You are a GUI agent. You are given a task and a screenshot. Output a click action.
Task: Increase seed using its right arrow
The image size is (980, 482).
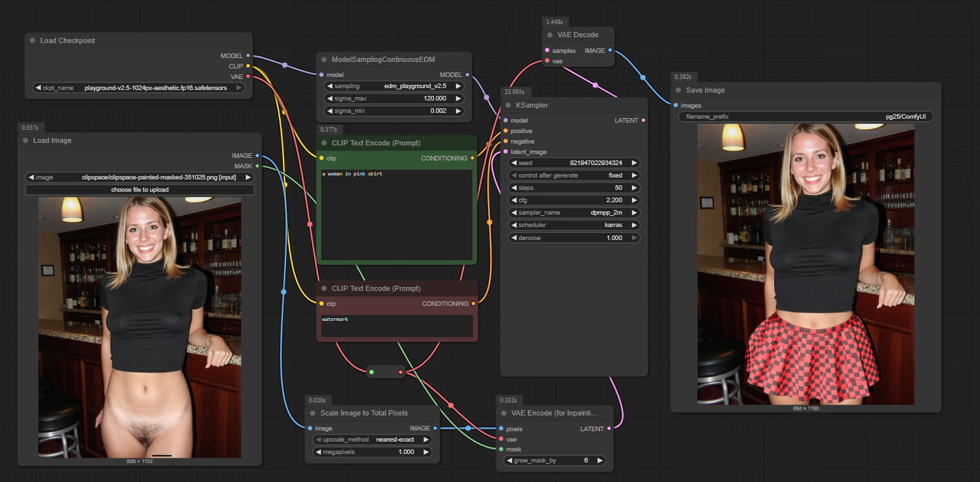click(x=635, y=163)
